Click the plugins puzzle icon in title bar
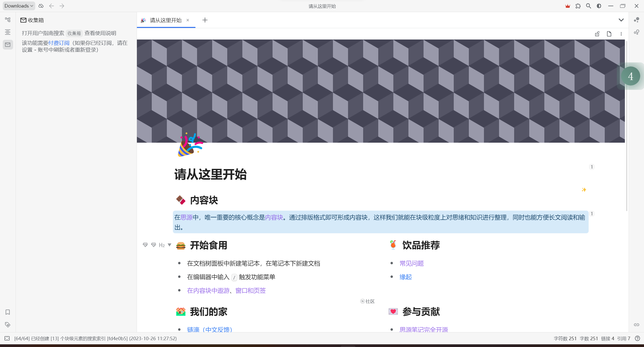Viewport: 644px width, 347px height. point(578,6)
